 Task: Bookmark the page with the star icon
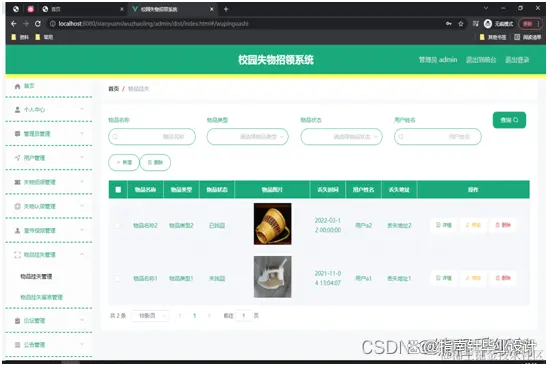(461, 24)
